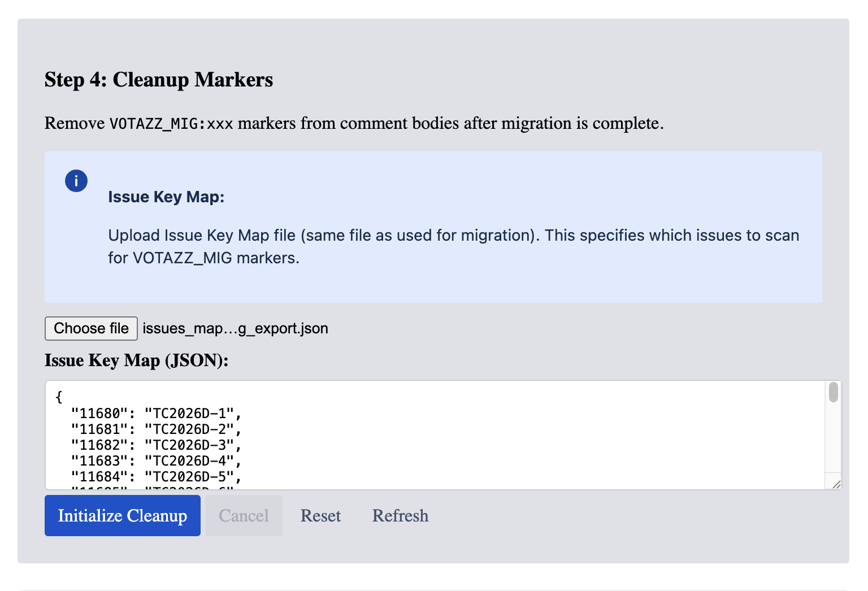Click the scrollbar track below the thumb
This screenshot has height=591, width=868.
[833, 441]
